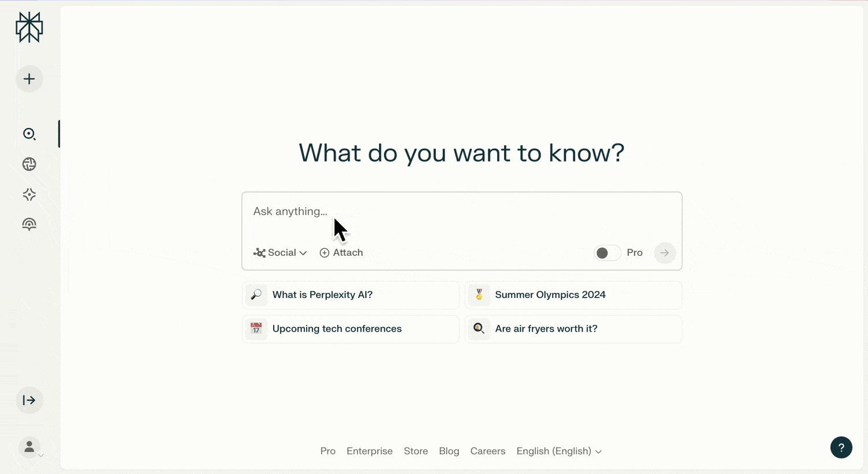Image resolution: width=868 pixels, height=474 pixels.
Task: Select 'Are air fryers worth it?' suggestion
Action: (573, 329)
